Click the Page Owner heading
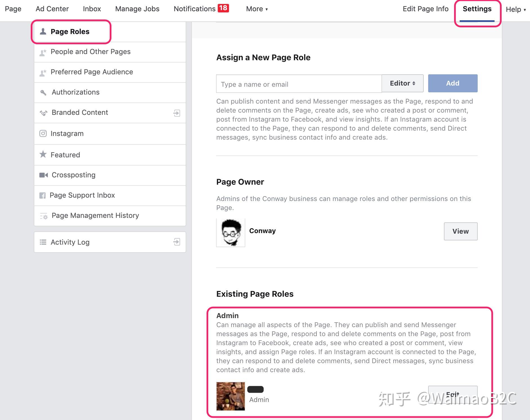 [x=240, y=182]
